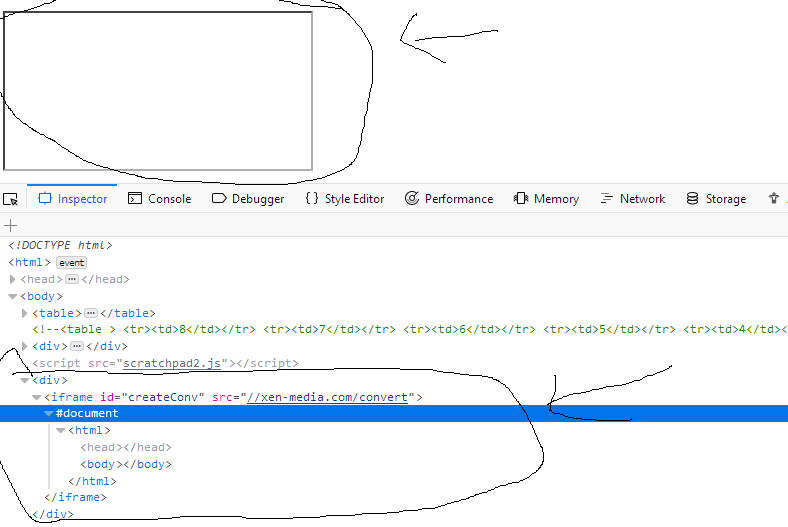Image resolution: width=788 pixels, height=527 pixels.
Task: Select the highlighted #document row
Action: pyautogui.click(x=394, y=413)
